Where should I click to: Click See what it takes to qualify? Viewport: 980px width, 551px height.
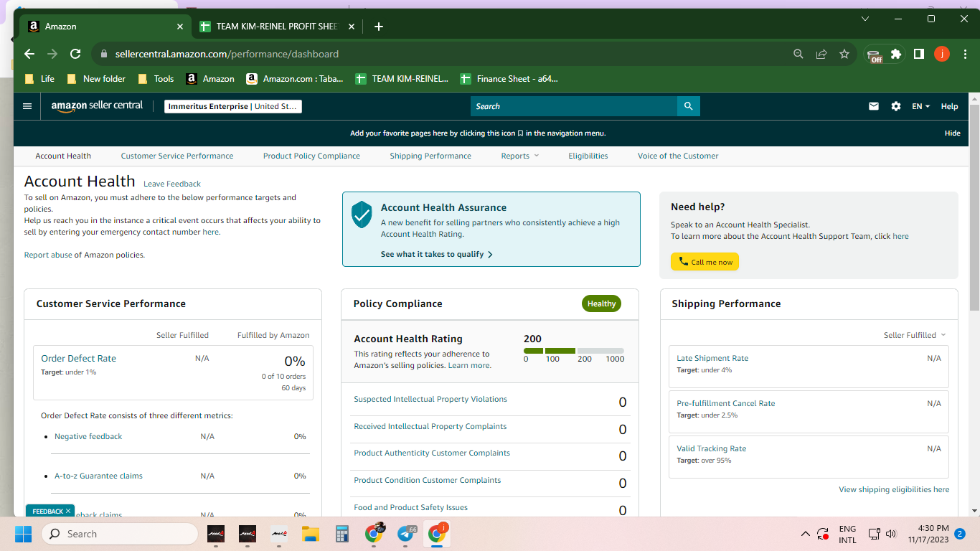[437, 254]
